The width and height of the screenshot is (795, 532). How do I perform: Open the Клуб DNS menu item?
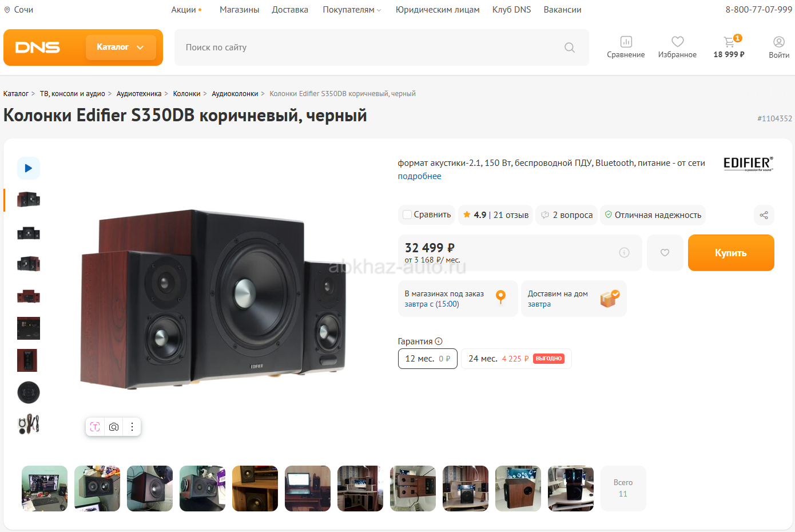coord(511,10)
